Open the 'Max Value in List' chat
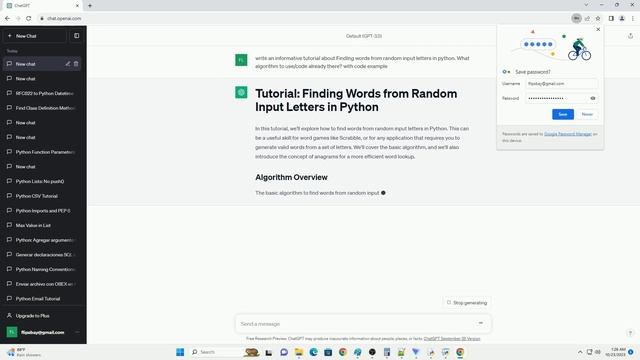This screenshot has height=360, width=640. pyautogui.click(x=42, y=225)
